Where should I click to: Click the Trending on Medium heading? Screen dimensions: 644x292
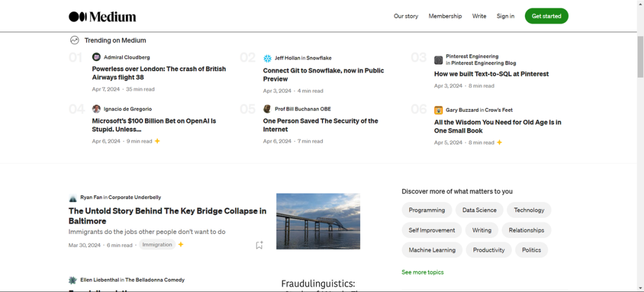[x=115, y=40]
